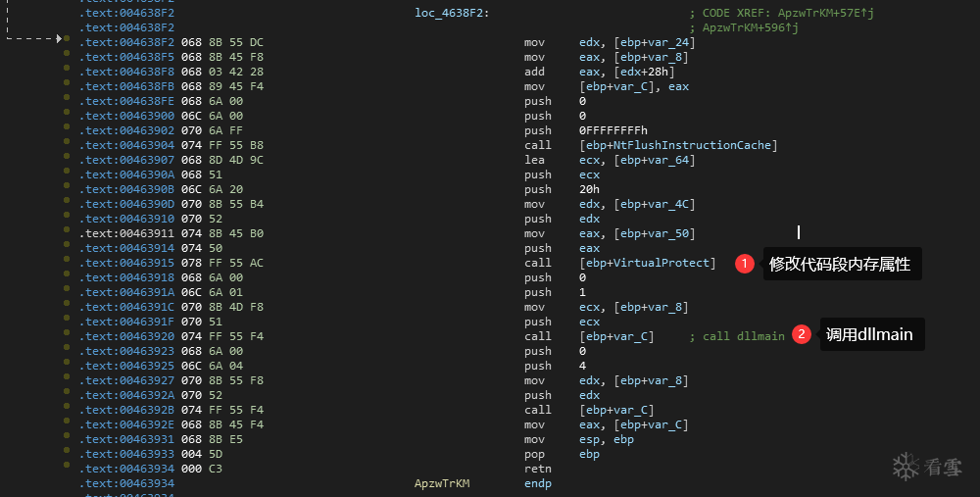Click the gutter dot beside address 00463904
980x497 pixels.
click(66, 145)
